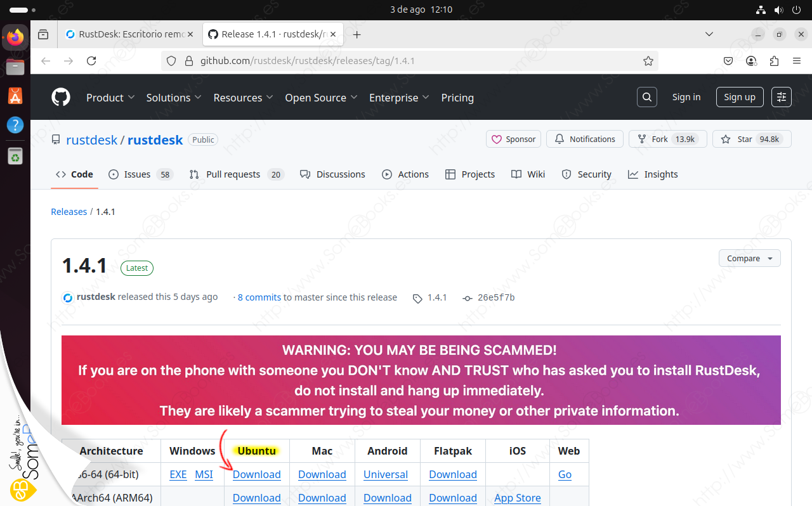Click the Notifications button

pyautogui.click(x=585, y=139)
